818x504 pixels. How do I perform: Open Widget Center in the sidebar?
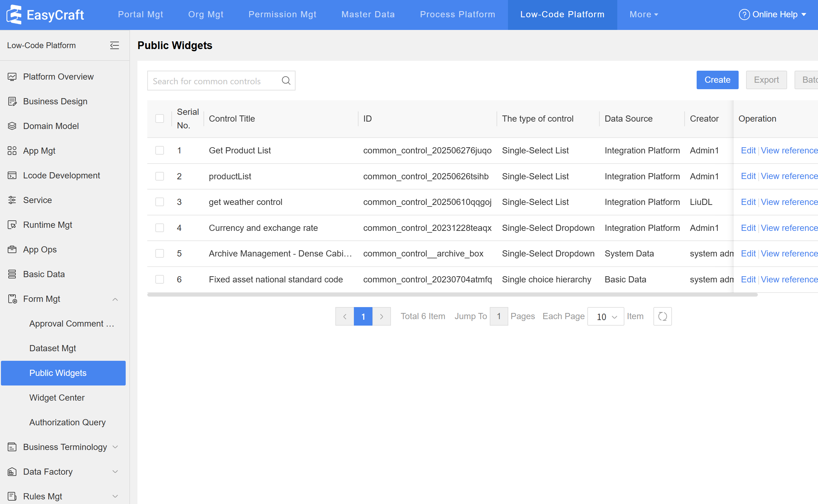(x=57, y=398)
